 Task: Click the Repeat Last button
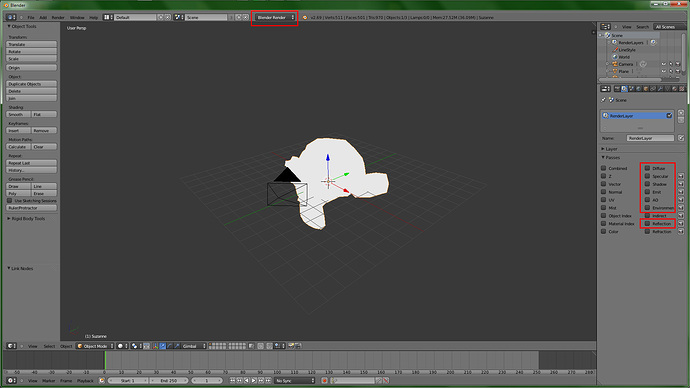31,163
